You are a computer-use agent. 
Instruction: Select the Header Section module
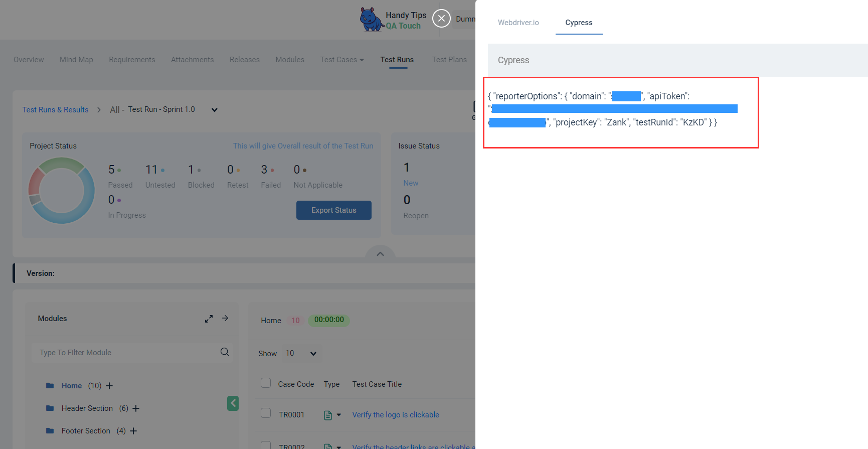pos(87,408)
